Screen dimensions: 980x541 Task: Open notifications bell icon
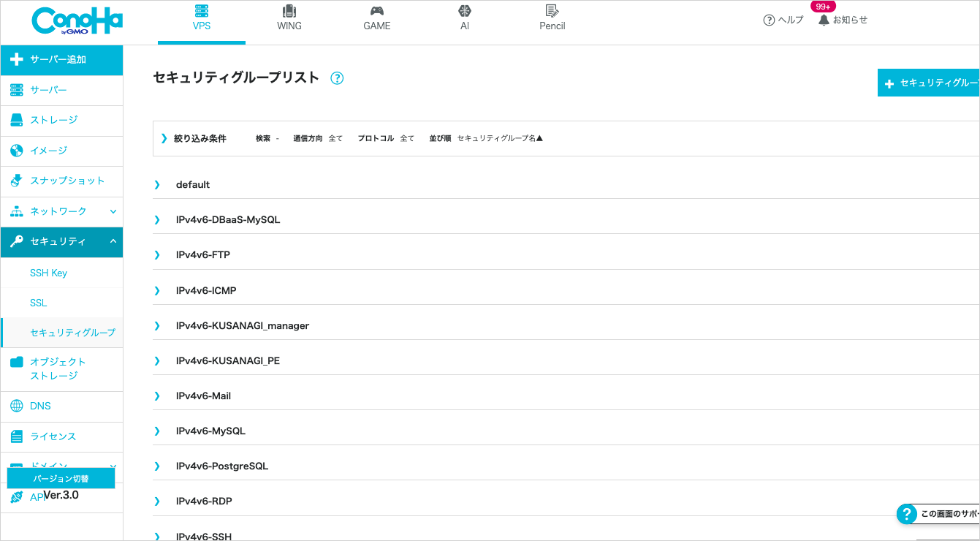[x=824, y=20]
